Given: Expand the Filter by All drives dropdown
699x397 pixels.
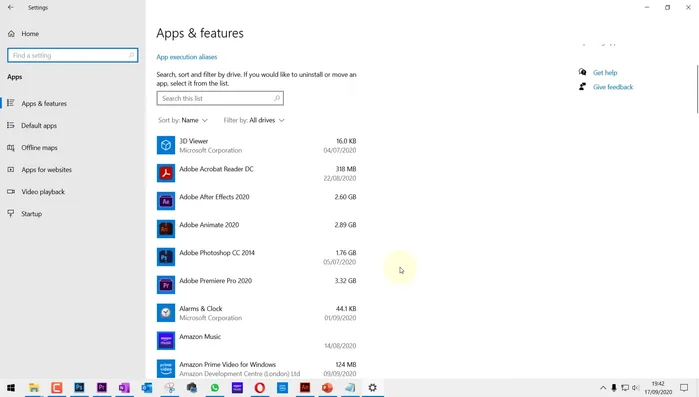Looking at the screenshot, I should (x=254, y=120).
